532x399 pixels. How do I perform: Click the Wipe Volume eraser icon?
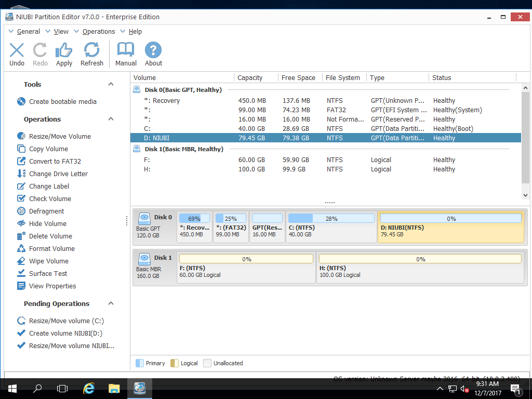[21, 261]
